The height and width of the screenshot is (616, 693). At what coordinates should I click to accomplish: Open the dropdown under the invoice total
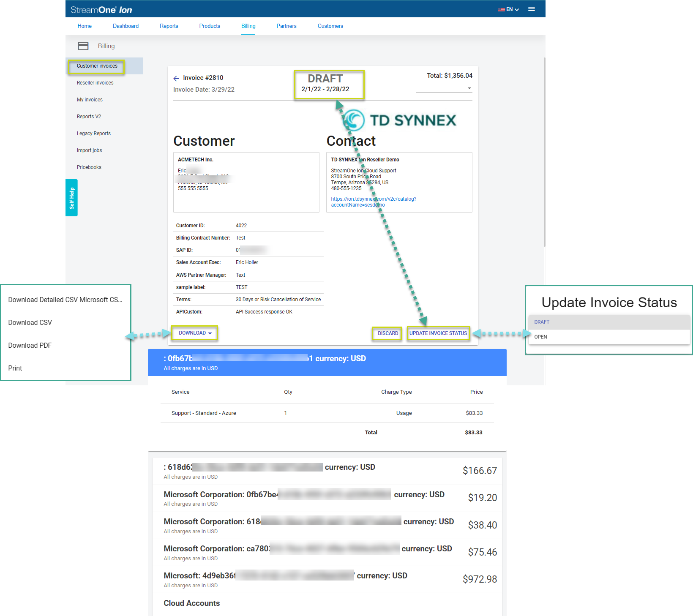click(x=444, y=88)
